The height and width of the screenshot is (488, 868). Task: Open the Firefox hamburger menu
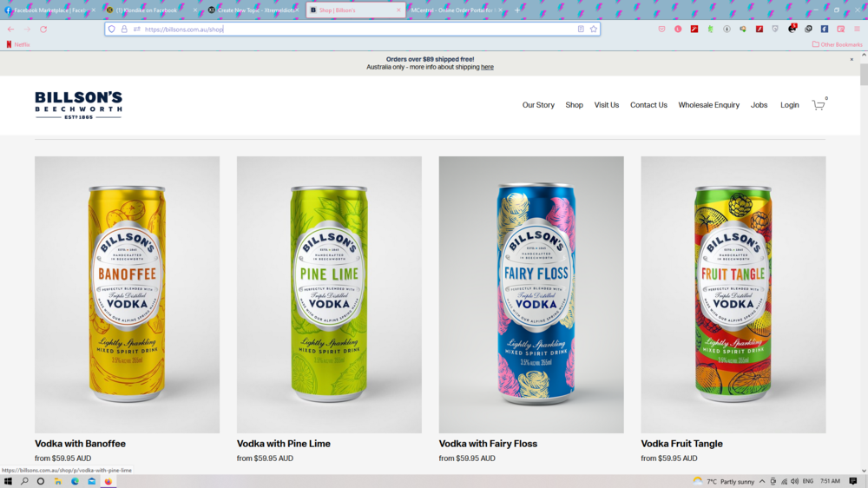857,30
